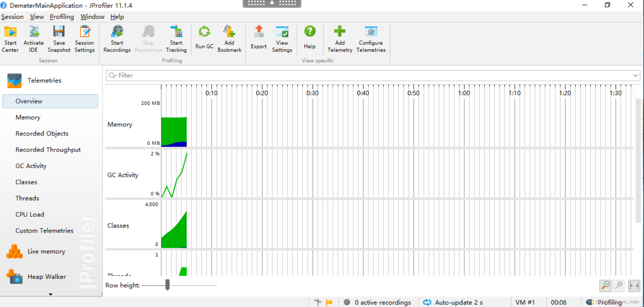Click the zoom out magnifier icon
This screenshot has width=644, height=307.
(619, 286)
